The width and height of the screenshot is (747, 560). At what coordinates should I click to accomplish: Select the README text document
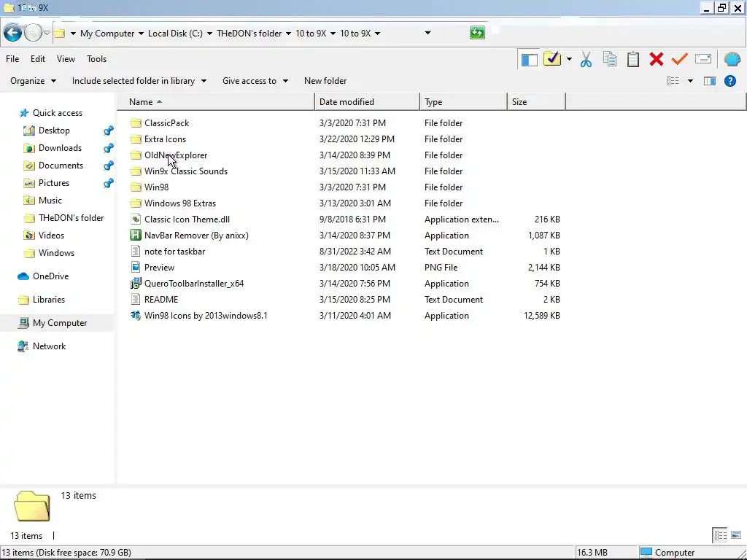pos(161,300)
